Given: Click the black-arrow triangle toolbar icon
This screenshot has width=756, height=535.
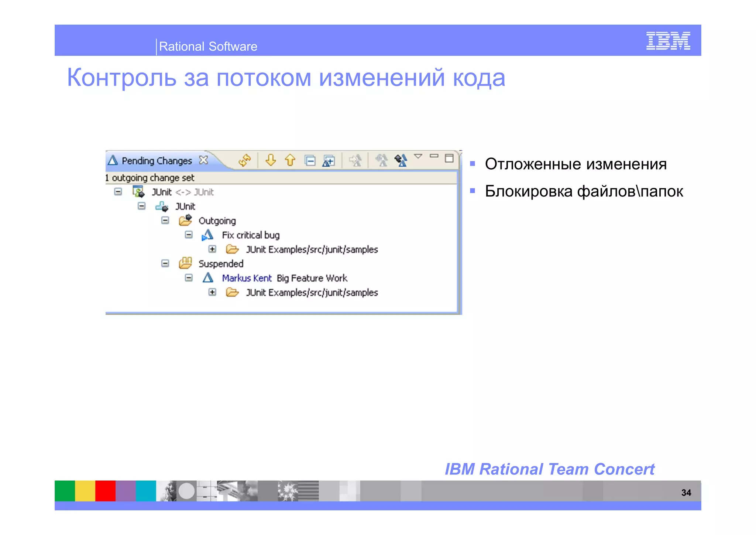Looking at the screenshot, I should tap(401, 160).
